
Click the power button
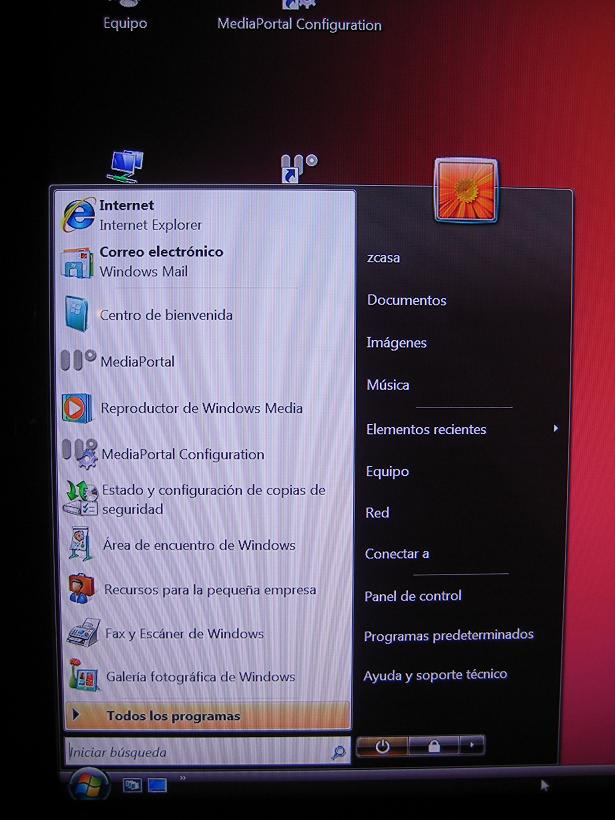point(382,746)
